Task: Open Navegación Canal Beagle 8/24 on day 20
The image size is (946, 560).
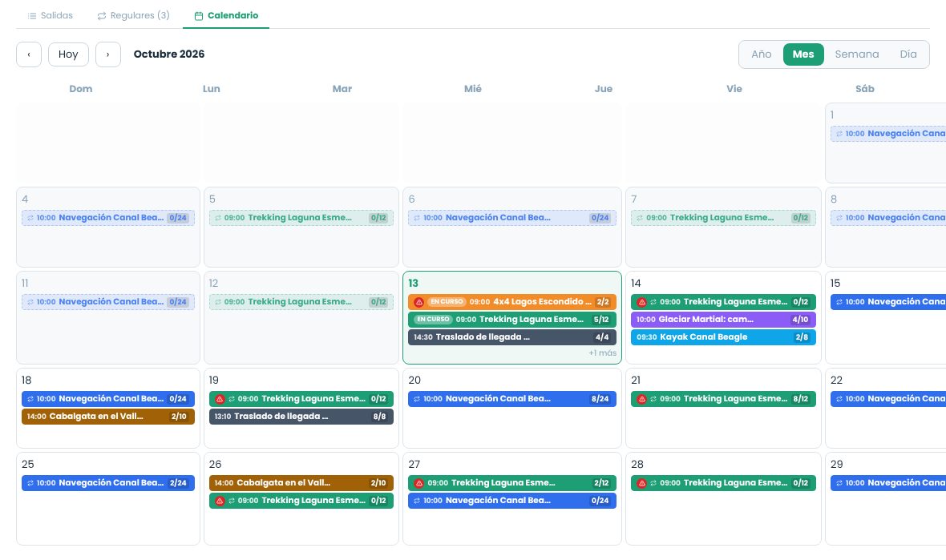Action: click(511, 399)
